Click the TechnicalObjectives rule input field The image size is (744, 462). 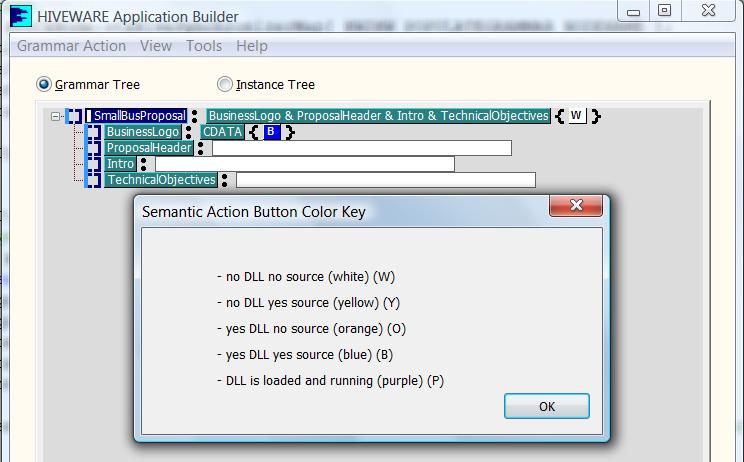point(386,180)
